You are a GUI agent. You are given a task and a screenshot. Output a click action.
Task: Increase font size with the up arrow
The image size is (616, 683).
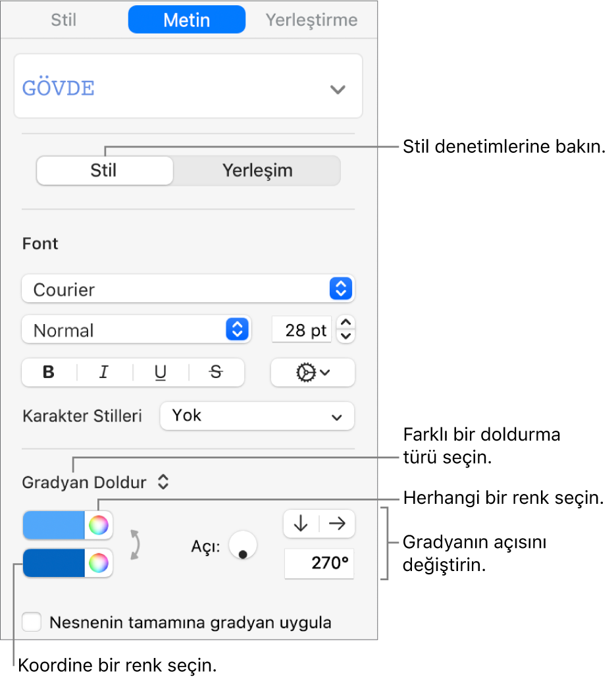346,323
